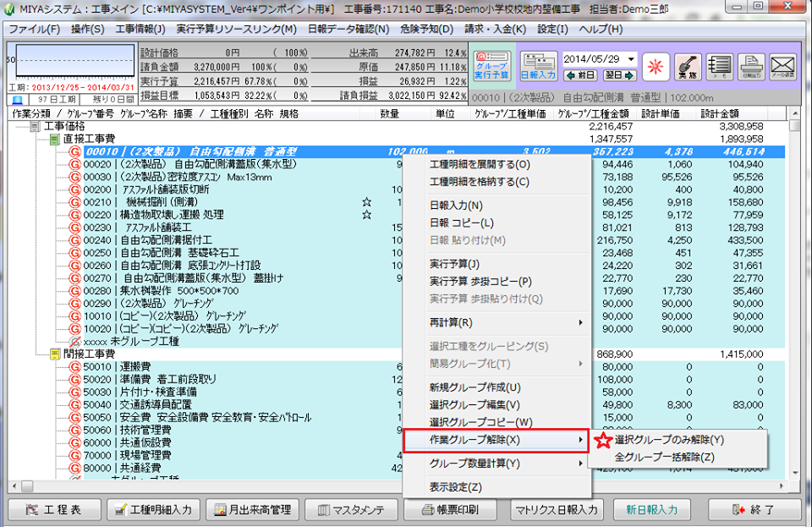Click the G icon of row 80000 共通経費

click(x=75, y=468)
